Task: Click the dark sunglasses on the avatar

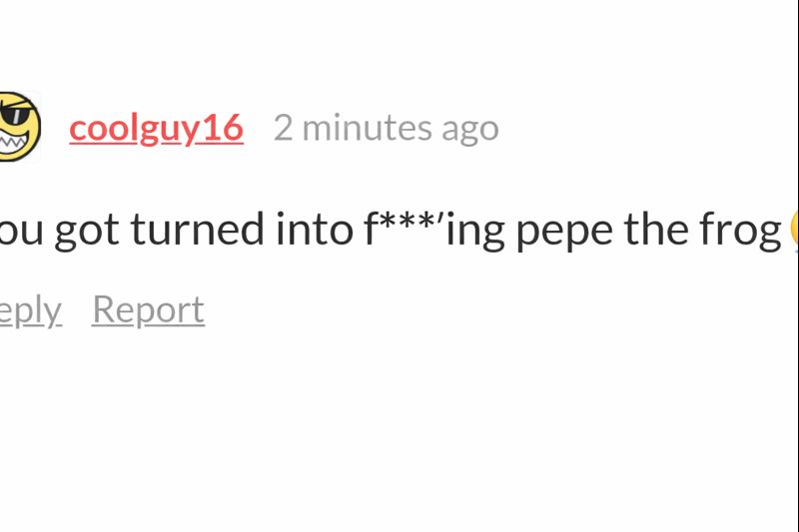Action: [14, 114]
